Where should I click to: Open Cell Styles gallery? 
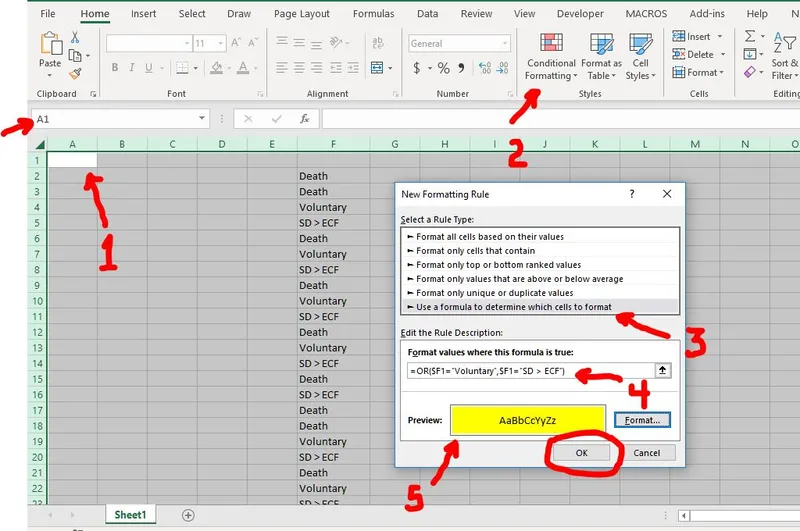coord(640,56)
